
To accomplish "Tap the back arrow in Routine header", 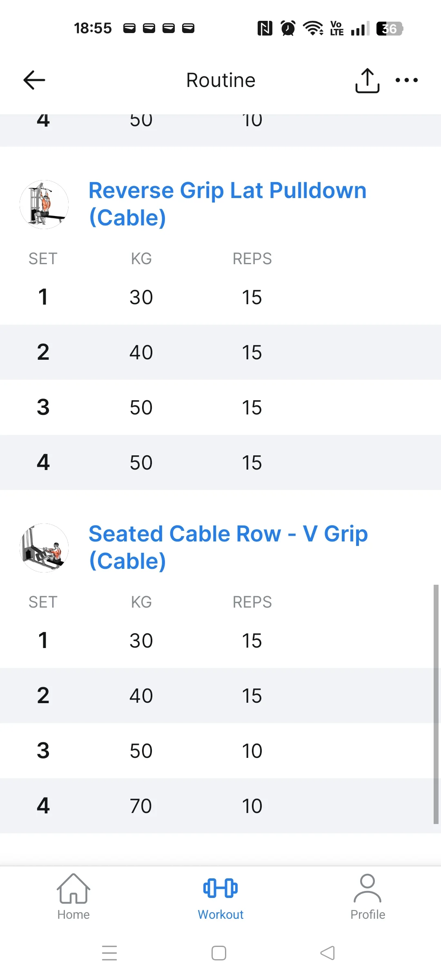I will point(34,80).
